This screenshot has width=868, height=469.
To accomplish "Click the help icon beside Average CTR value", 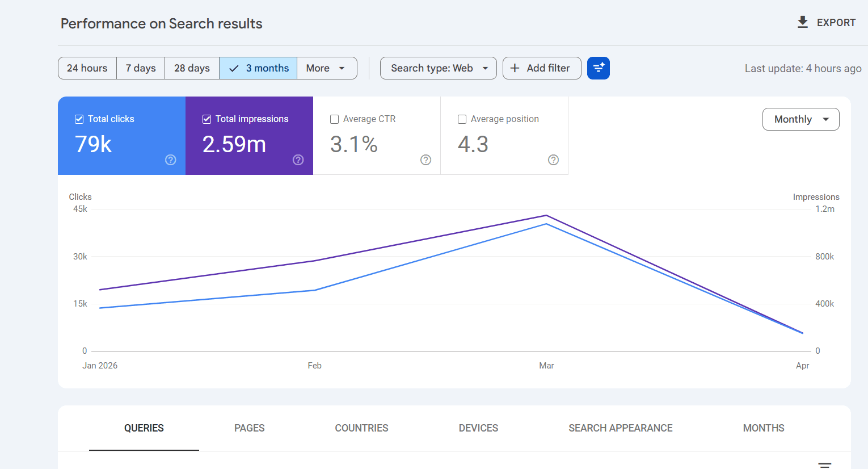I will (x=425, y=160).
